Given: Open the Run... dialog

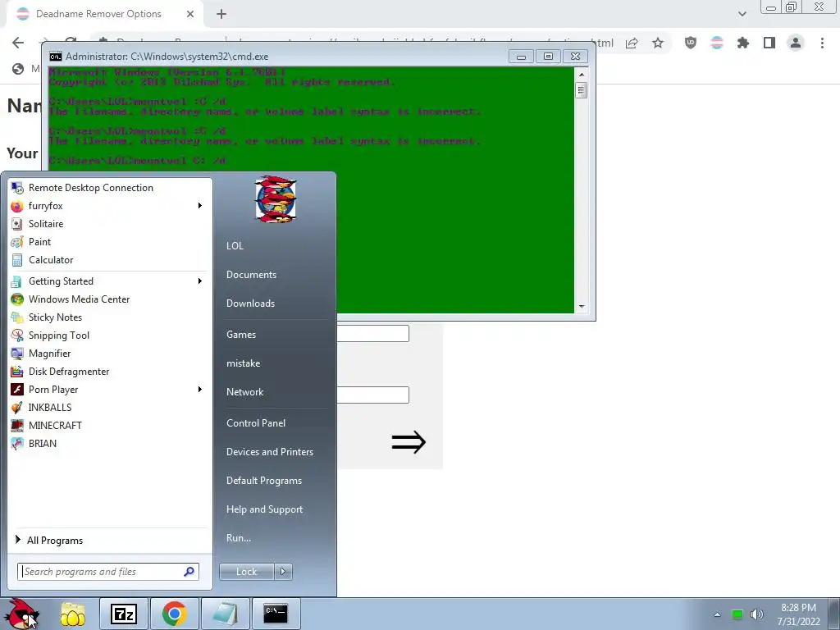Looking at the screenshot, I should coord(239,538).
